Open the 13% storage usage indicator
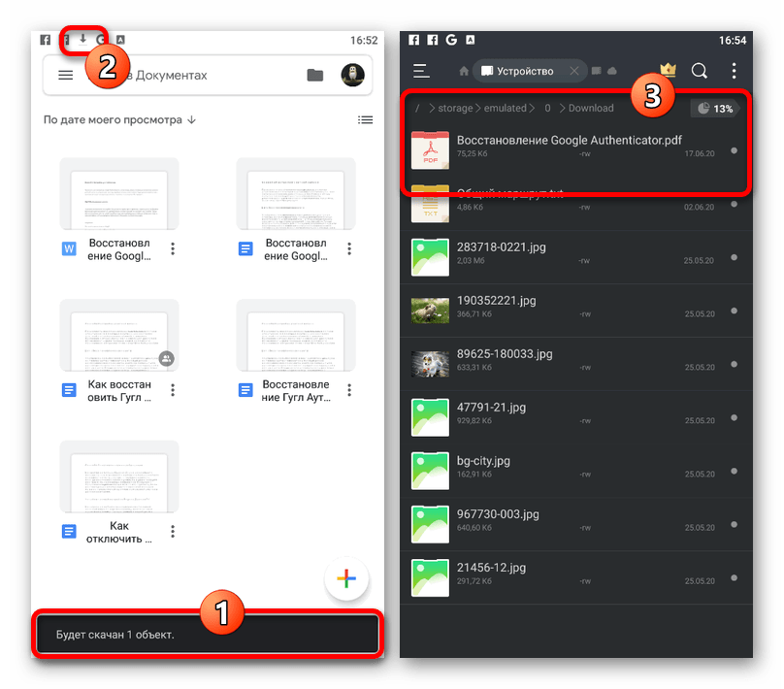 (x=716, y=109)
